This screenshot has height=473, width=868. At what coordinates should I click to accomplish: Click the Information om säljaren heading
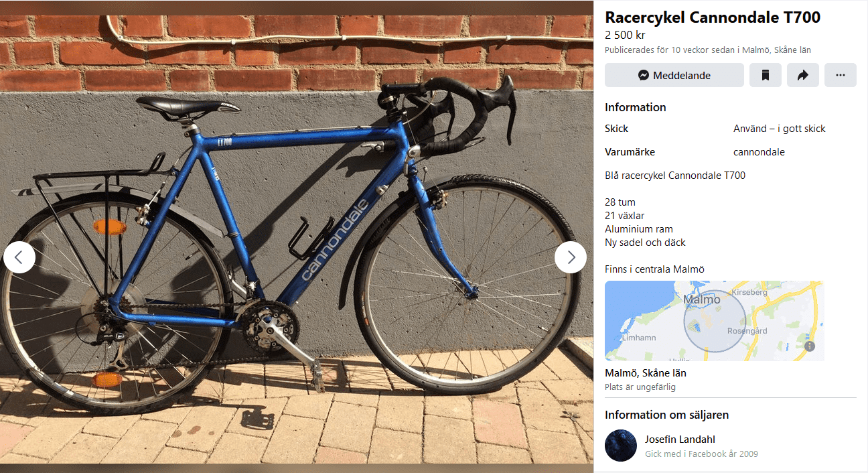(666, 415)
